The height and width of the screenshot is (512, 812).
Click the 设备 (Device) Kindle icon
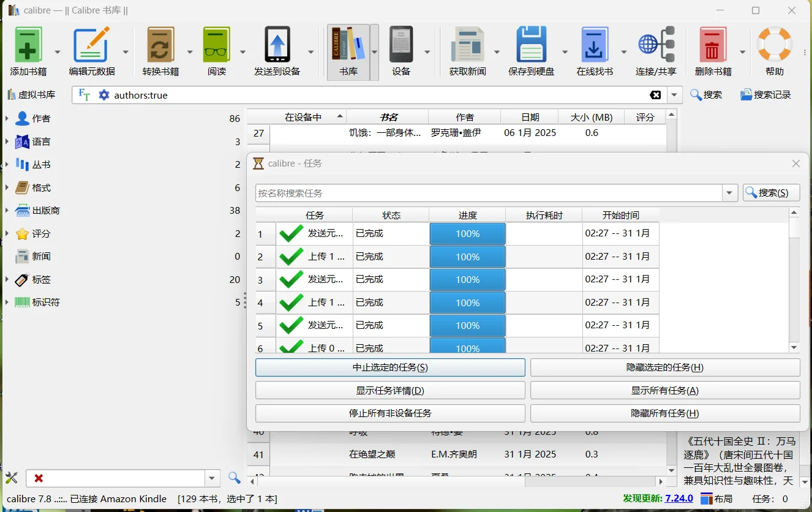tap(401, 45)
